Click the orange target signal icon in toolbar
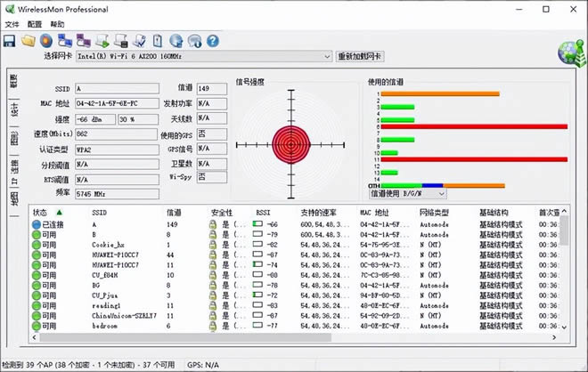Viewport: 588px width, 372px height. [x=46, y=41]
